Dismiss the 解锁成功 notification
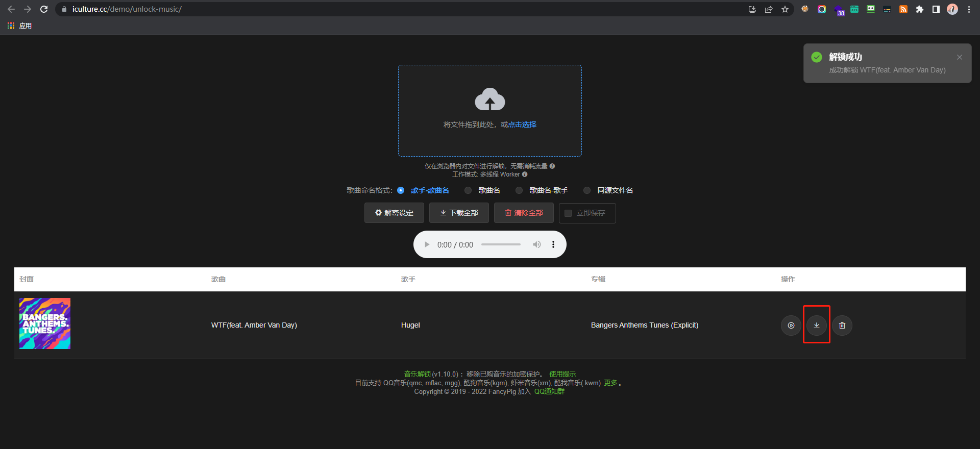 tap(960, 57)
